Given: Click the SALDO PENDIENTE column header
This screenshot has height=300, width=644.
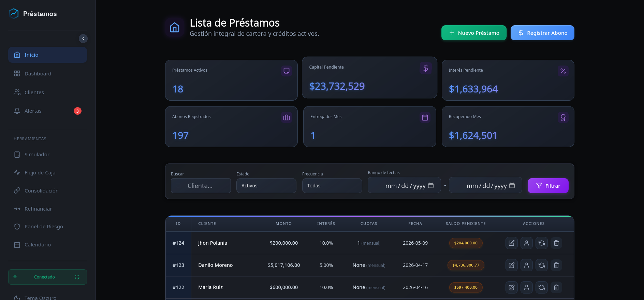Looking at the screenshot, I should coord(466,224).
